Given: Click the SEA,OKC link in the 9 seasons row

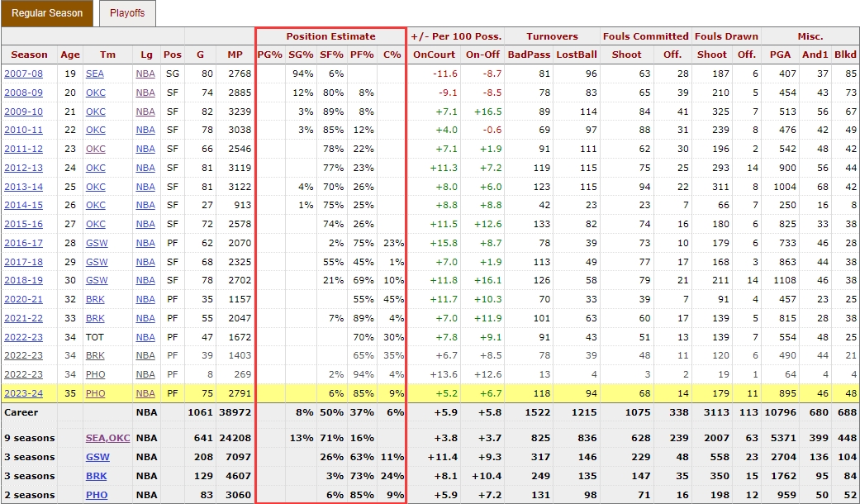Looking at the screenshot, I should [x=107, y=438].
